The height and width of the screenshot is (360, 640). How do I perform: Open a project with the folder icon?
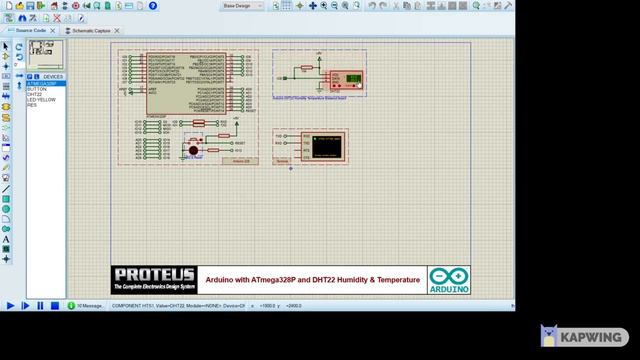click(19, 6)
